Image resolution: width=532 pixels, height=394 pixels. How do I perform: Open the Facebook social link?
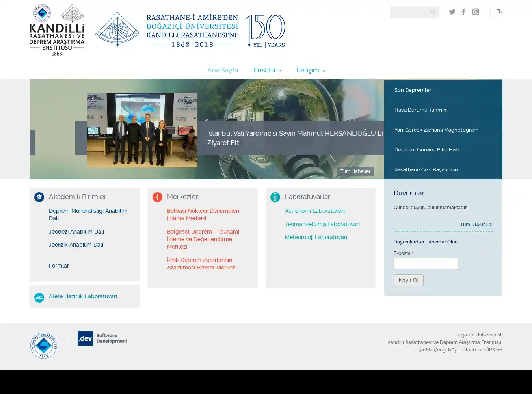(x=464, y=12)
